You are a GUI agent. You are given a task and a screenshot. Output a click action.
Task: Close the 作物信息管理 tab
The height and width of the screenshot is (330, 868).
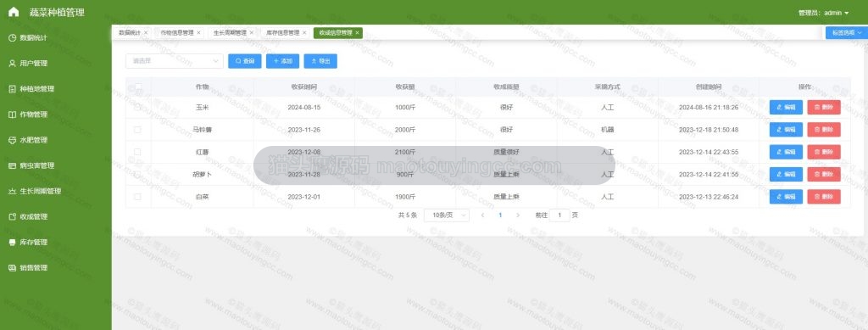[x=198, y=33]
